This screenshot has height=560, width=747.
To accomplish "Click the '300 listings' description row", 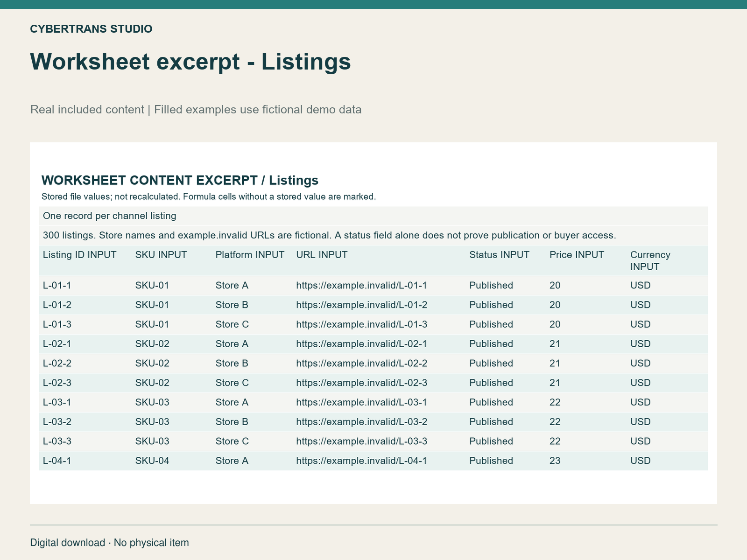I will click(x=373, y=235).
